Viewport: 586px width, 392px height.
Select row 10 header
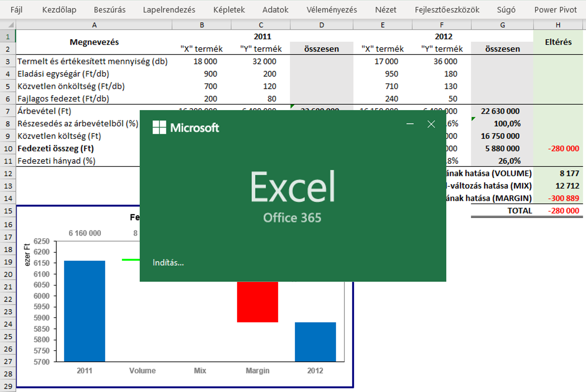point(8,148)
